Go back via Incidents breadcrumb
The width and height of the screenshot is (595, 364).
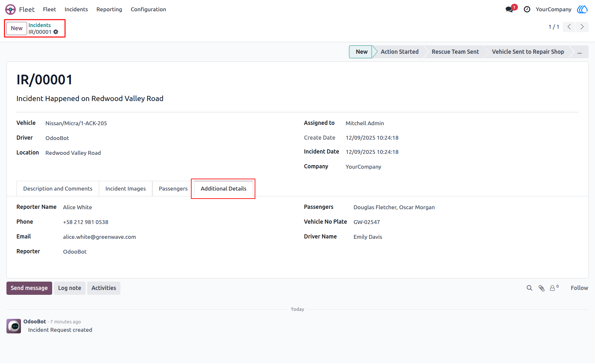[40, 25]
